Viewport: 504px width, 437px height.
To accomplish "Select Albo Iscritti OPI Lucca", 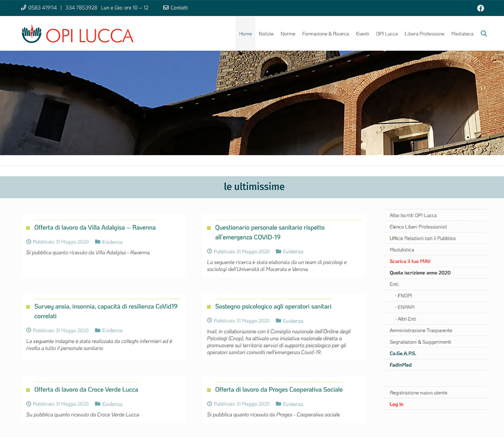I will pyautogui.click(x=413, y=215).
